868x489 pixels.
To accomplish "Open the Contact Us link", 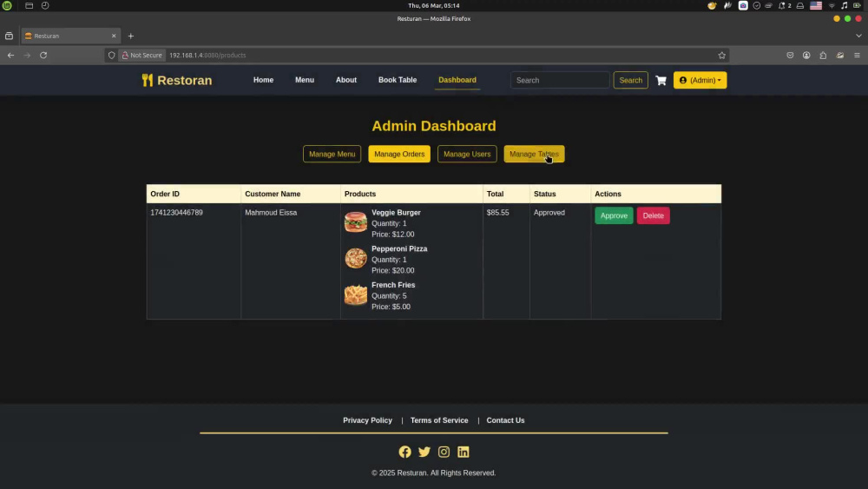I will [x=505, y=420].
